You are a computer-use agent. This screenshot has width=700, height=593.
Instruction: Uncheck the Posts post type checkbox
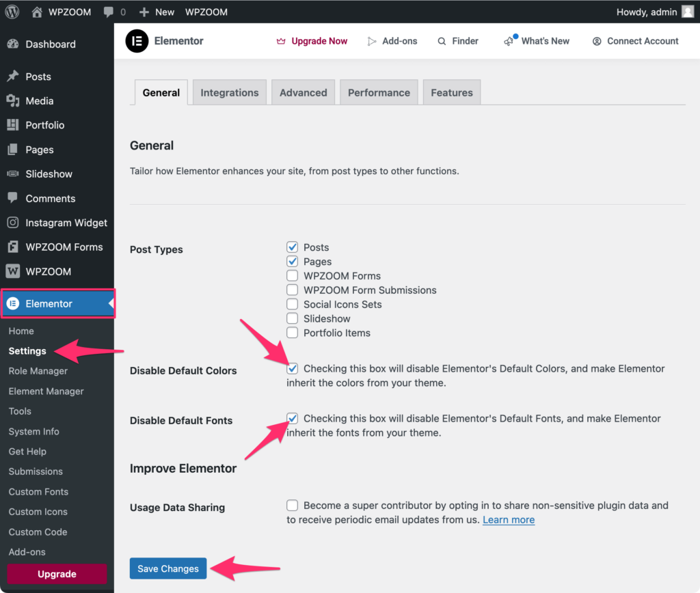tap(292, 247)
